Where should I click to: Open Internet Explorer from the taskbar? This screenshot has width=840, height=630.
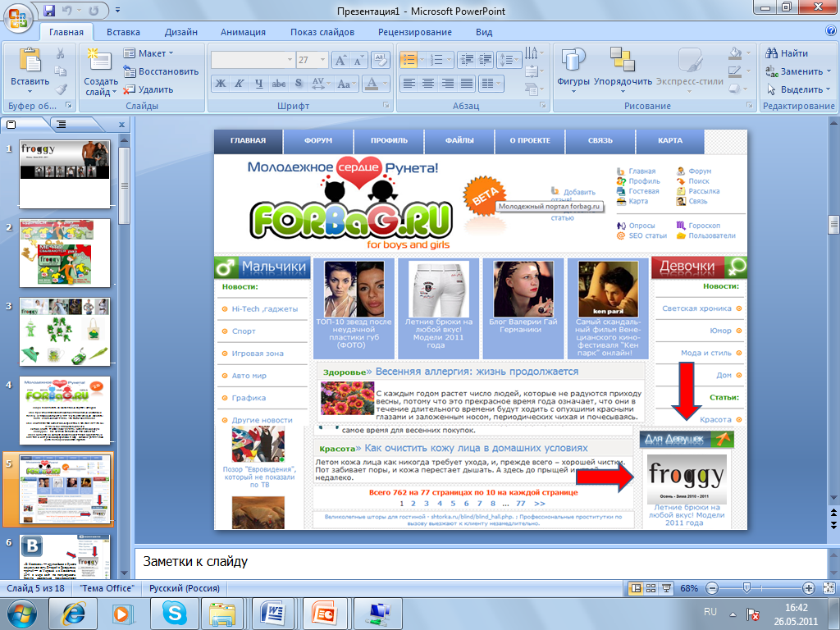pyautogui.click(x=73, y=614)
